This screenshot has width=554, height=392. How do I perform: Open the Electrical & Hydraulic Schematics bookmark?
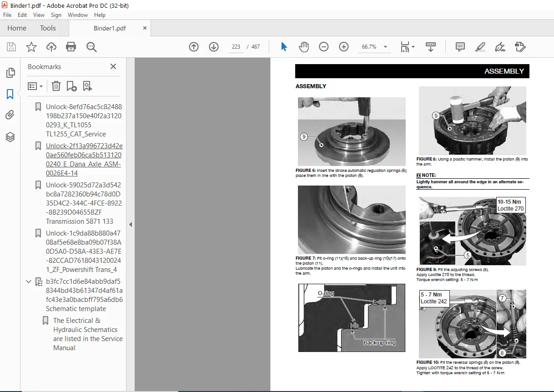click(x=88, y=334)
